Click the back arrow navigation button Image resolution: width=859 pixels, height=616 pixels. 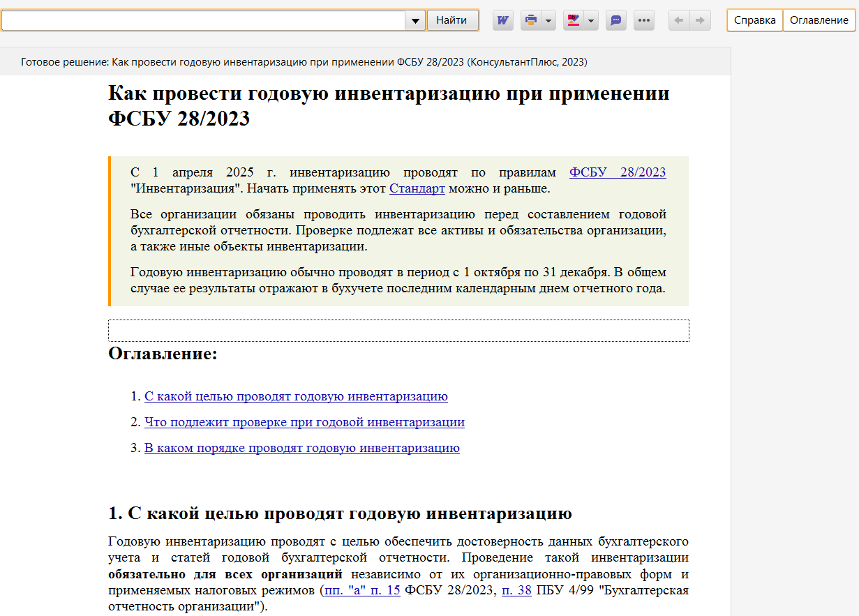point(679,20)
